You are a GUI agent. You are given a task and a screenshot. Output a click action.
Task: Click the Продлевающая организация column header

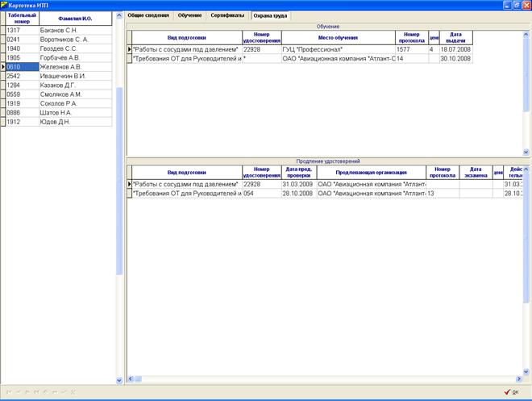click(x=371, y=173)
